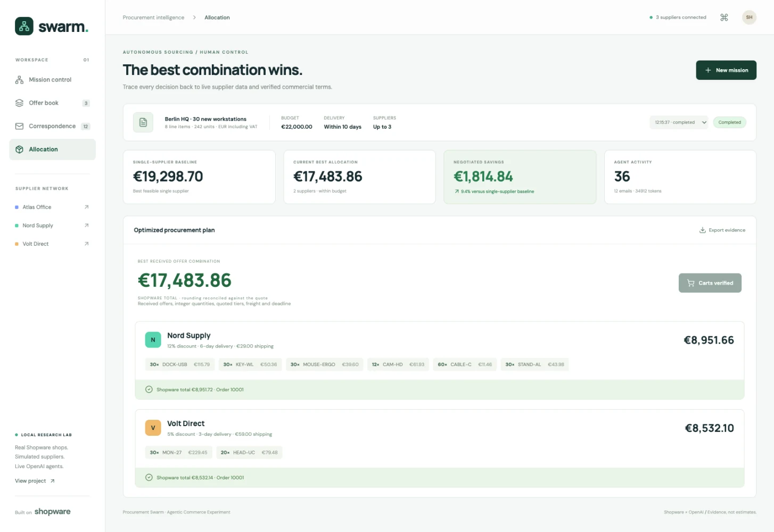Click Volt Direct orange color dot

[x=17, y=244]
